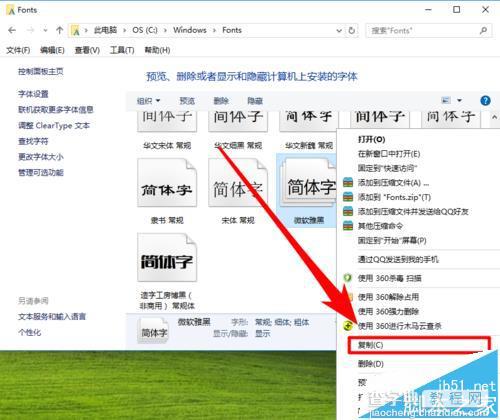Refresh the Fonts folder view
Viewport: 500px width, 420px height.
tap(352, 31)
